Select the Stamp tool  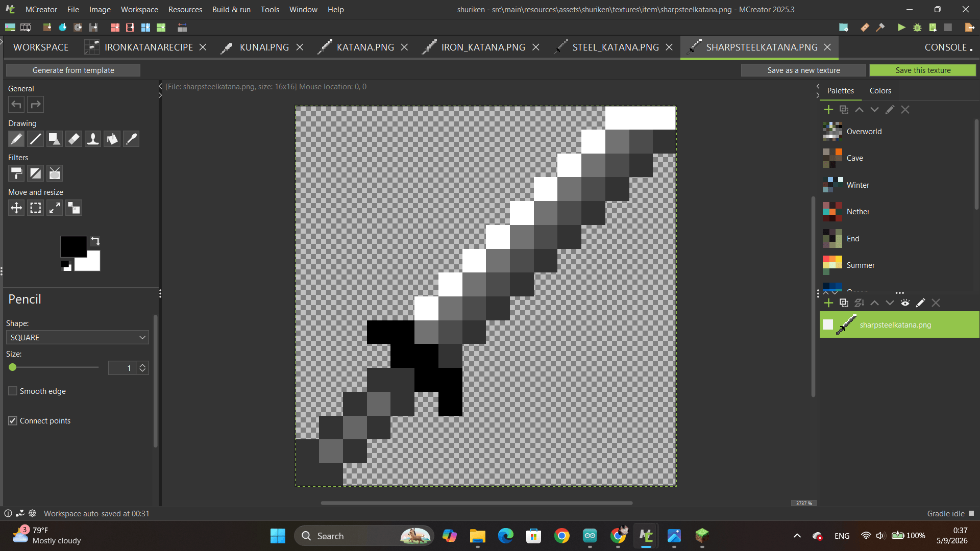[x=93, y=139]
